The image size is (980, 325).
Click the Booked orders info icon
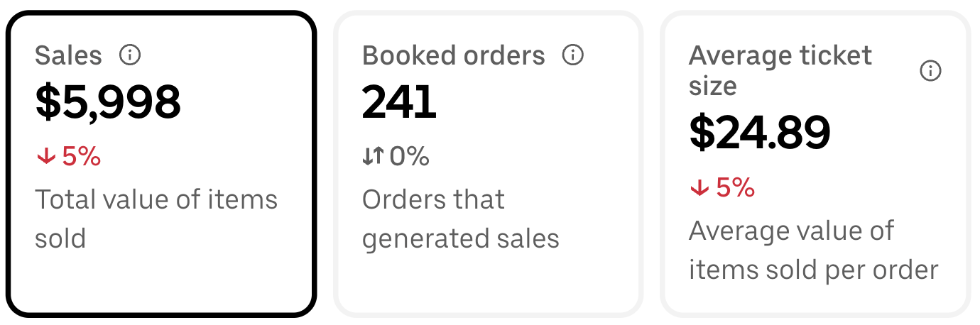click(x=572, y=55)
